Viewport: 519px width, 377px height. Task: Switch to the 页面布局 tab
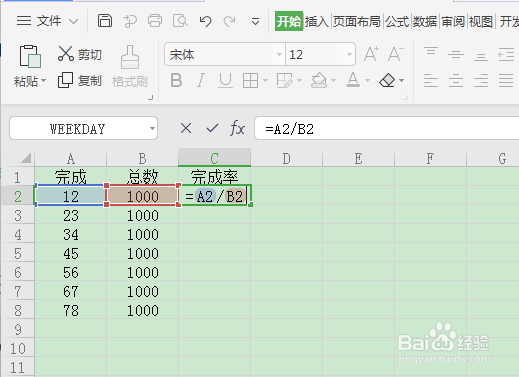[x=357, y=21]
